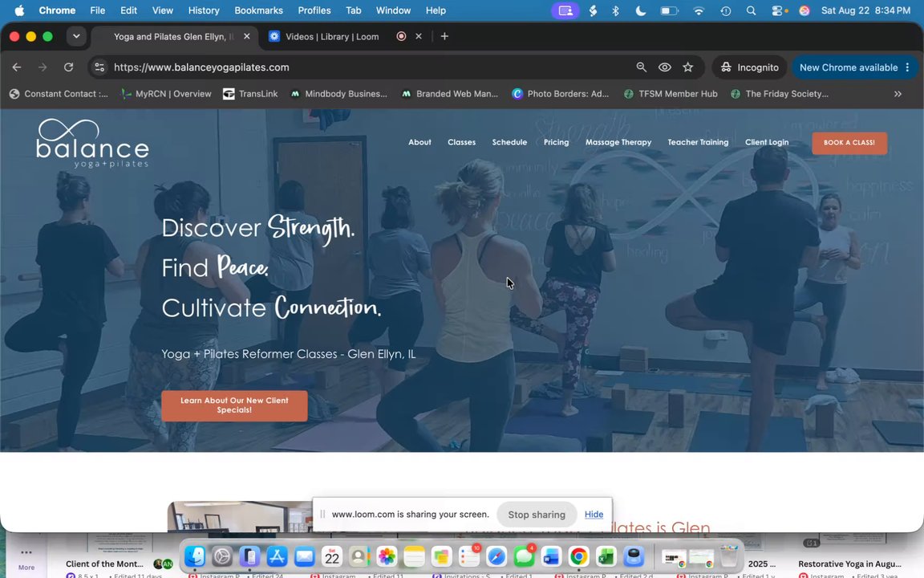Screen dimensions: 924x578
Task: Click Stop sharing in the Loom bar
Action: click(537, 515)
